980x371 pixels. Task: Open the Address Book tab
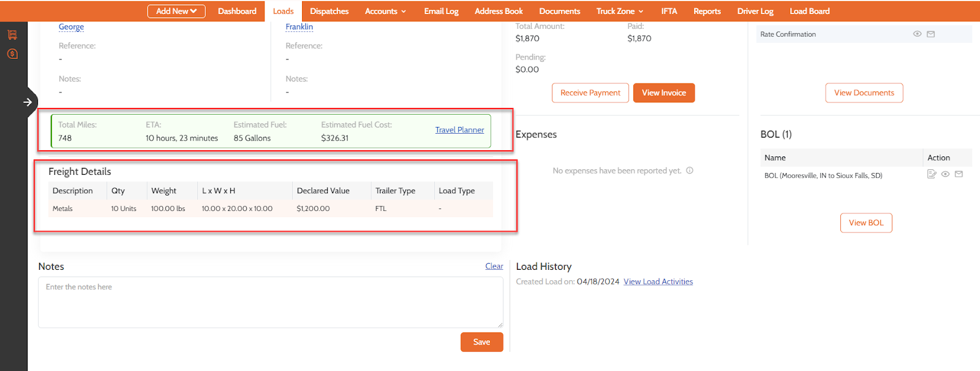point(499,11)
